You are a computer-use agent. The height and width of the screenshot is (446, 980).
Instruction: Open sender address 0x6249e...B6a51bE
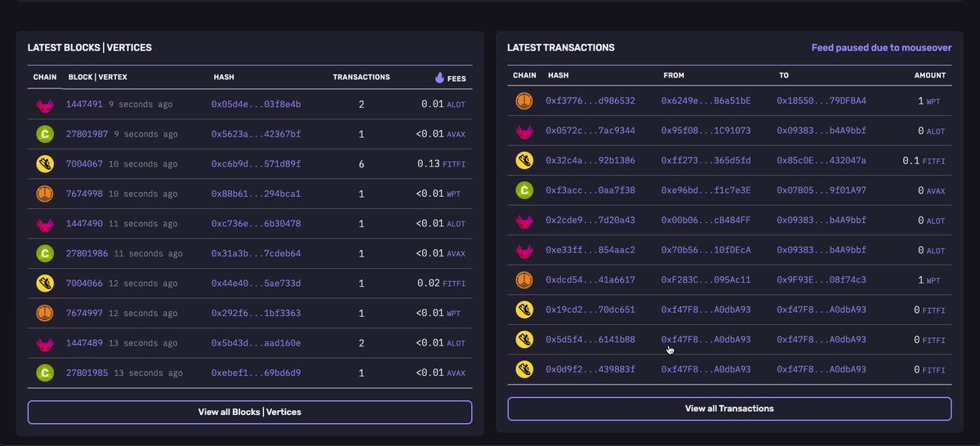point(706,101)
